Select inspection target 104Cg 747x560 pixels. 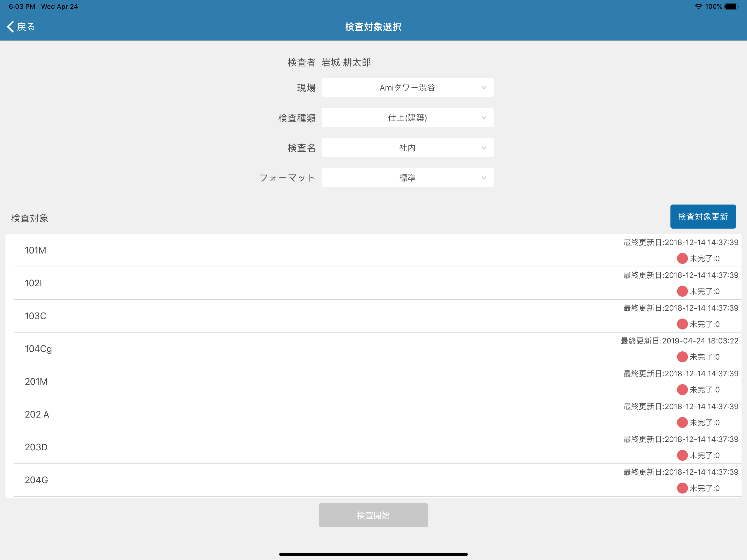[373, 349]
